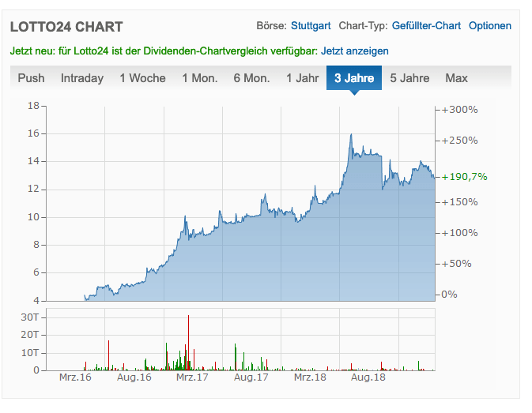Click the 8 price axis label
The image size is (532, 413).
click(x=36, y=245)
